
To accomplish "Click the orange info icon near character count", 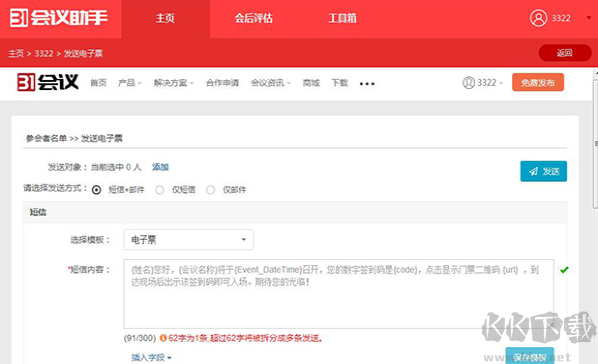I will 163,338.
